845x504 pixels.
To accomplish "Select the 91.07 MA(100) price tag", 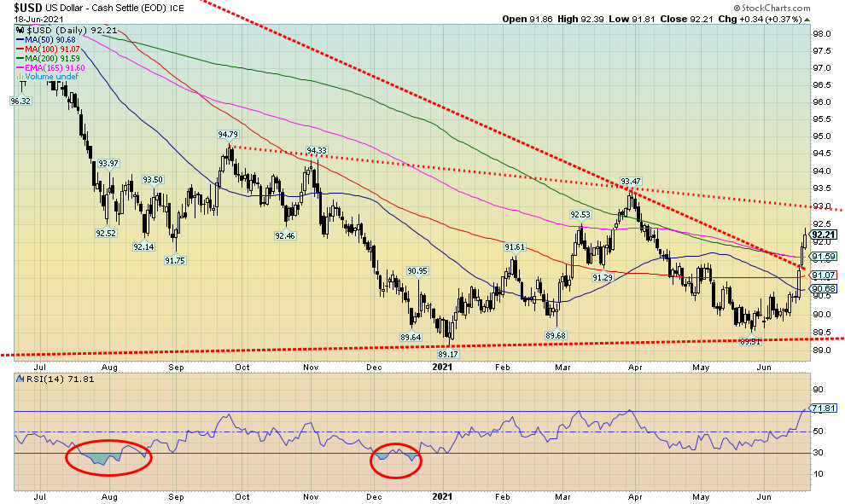I will (x=822, y=275).
